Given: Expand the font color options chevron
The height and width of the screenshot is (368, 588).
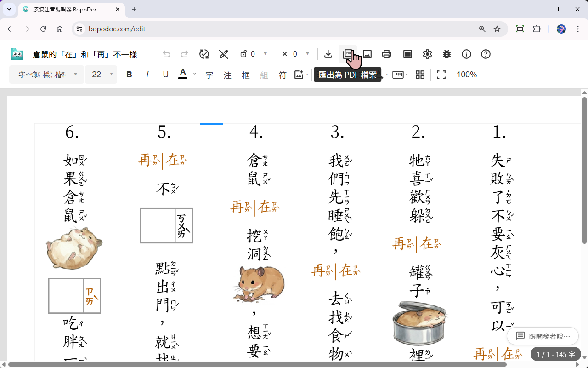Looking at the screenshot, I should tap(194, 75).
